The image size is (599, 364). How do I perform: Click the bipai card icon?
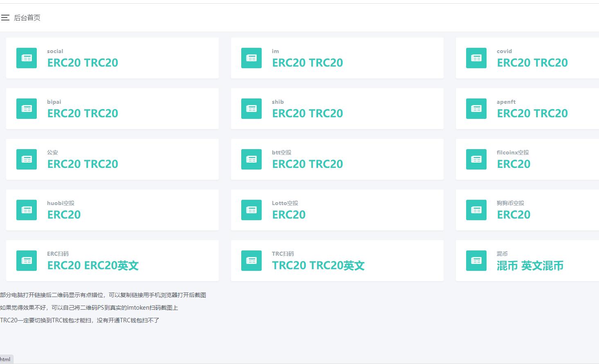pos(27,109)
